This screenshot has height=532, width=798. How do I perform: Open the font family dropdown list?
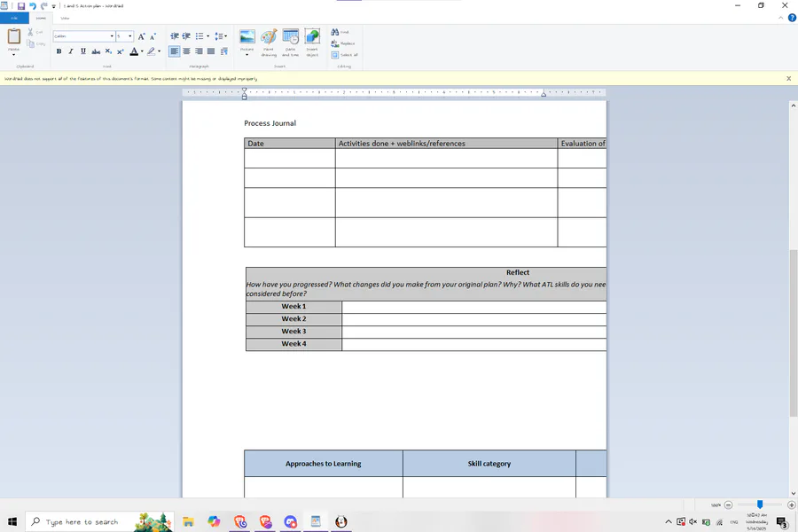click(112, 36)
